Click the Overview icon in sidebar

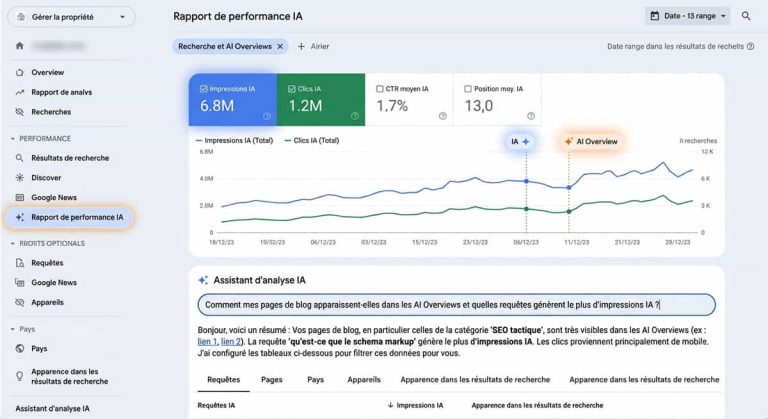pyautogui.click(x=20, y=73)
